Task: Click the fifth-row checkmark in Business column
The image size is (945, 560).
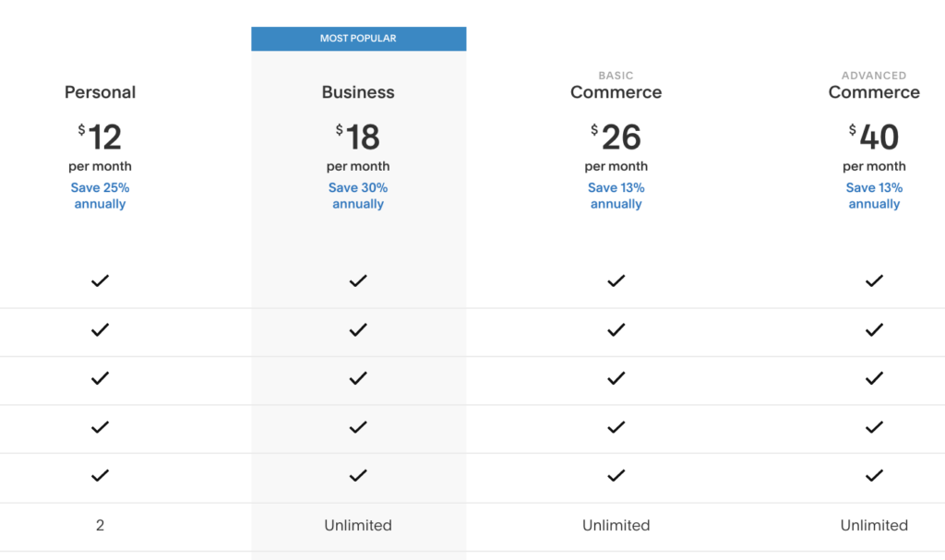Action: click(358, 476)
